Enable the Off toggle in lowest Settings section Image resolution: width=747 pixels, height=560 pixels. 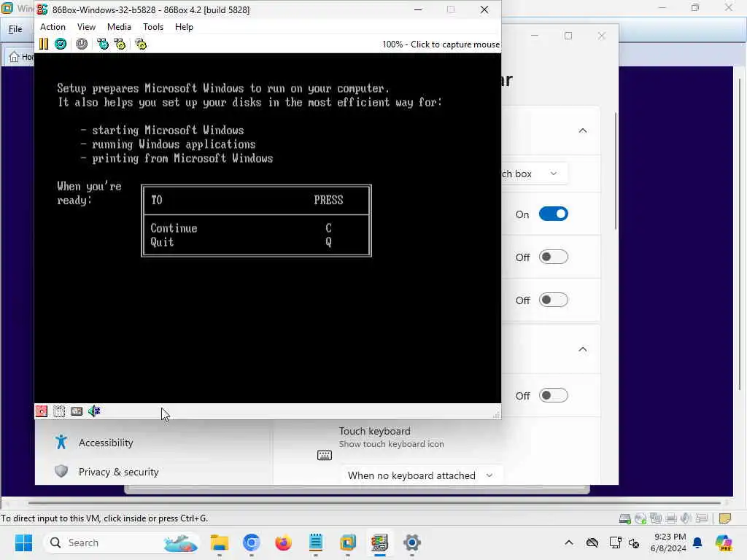554,396
